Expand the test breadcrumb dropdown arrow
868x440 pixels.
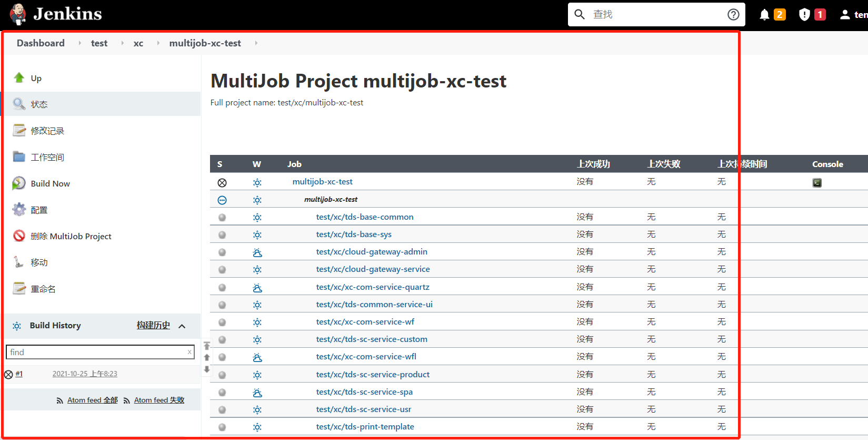(122, 43)
